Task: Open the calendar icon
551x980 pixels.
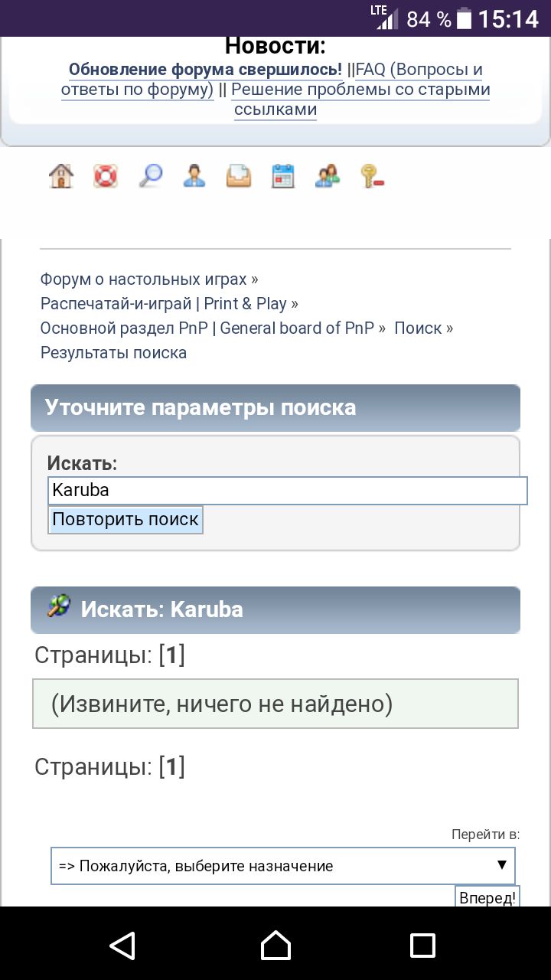Action: pyautogui.click(x=283, y=175)
